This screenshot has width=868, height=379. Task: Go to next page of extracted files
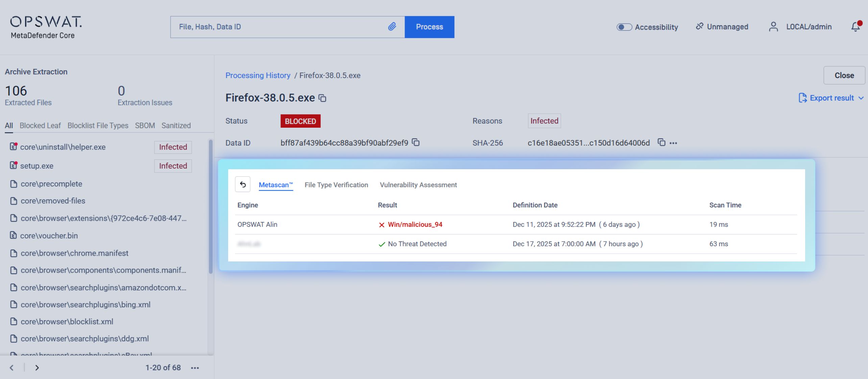pyautogui.click(x=37, y=368)
